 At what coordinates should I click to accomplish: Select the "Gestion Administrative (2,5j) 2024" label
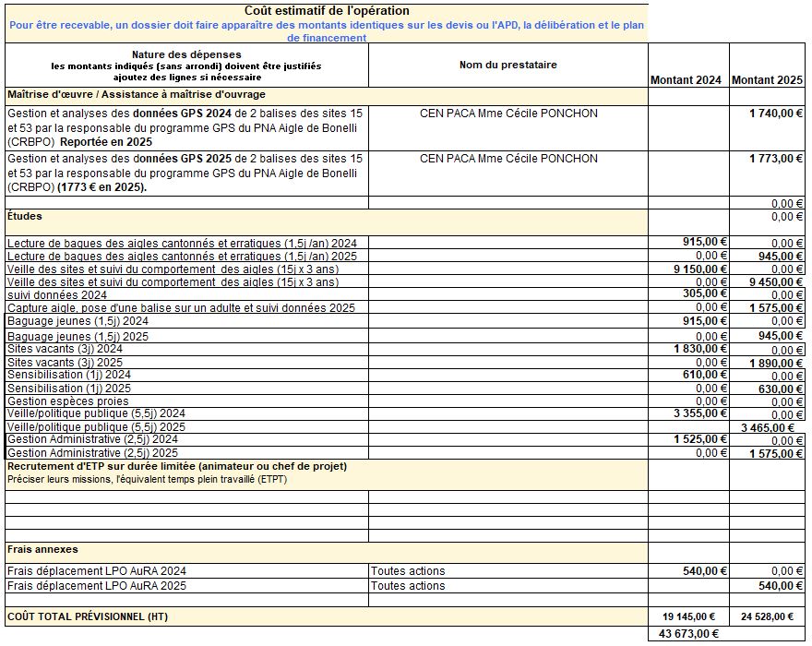click(x=92, y=439)
